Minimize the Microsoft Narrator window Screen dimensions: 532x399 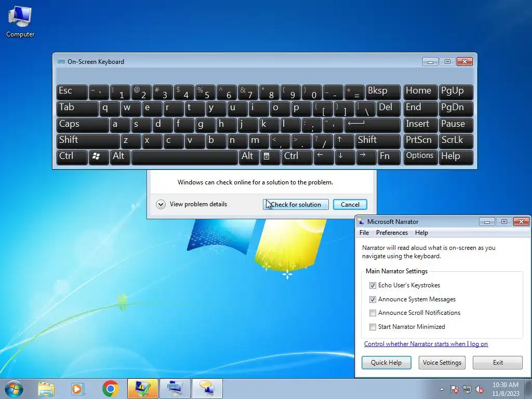point(487,222)
